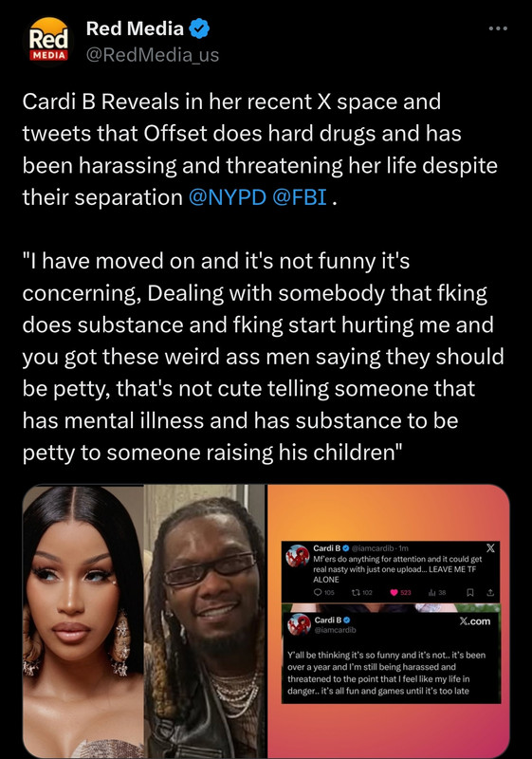This screenshot has height=759, width=532.
Task: Open the tweet screenshots image on right
Action: [389, 621]
